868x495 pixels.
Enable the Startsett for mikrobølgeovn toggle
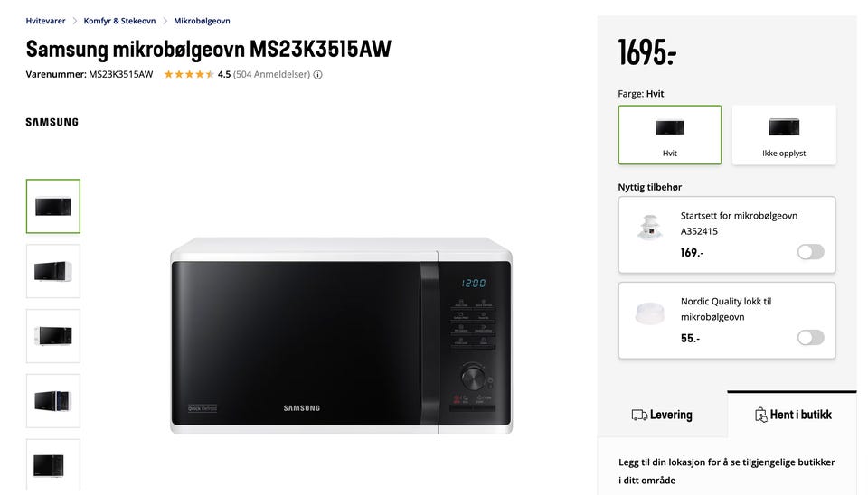(x=810, y=252)
